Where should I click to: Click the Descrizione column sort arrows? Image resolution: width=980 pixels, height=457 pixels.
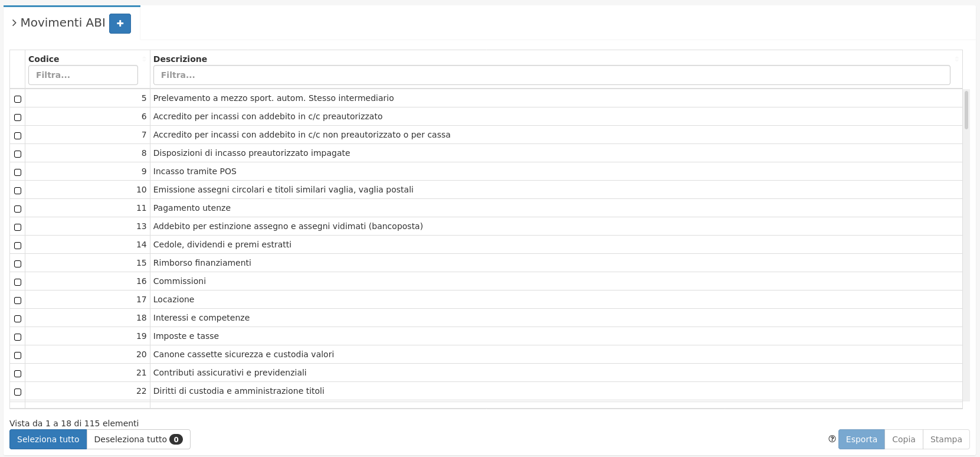(956, 59)
